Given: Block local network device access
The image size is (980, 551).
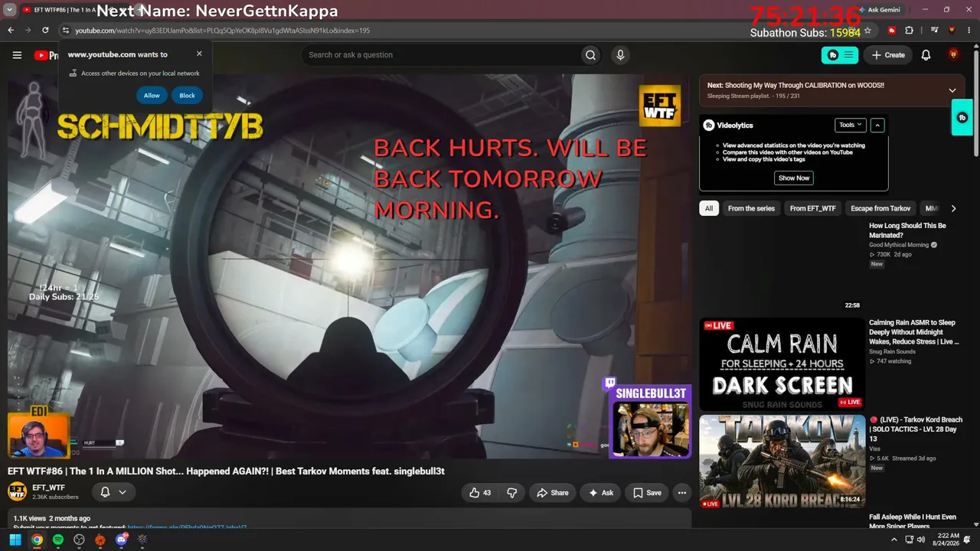Looking at the screenshot, I should (188, 96).
